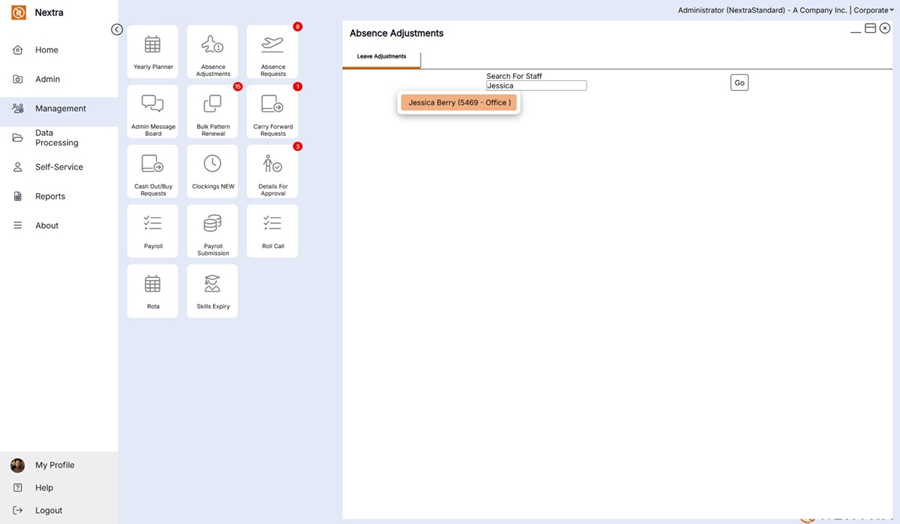Image resolution: width=900 pixels, height=524 pixels.
Task: Close the Absence Adjustments panel
Action: pyautogui.click(x=885, y=28)
